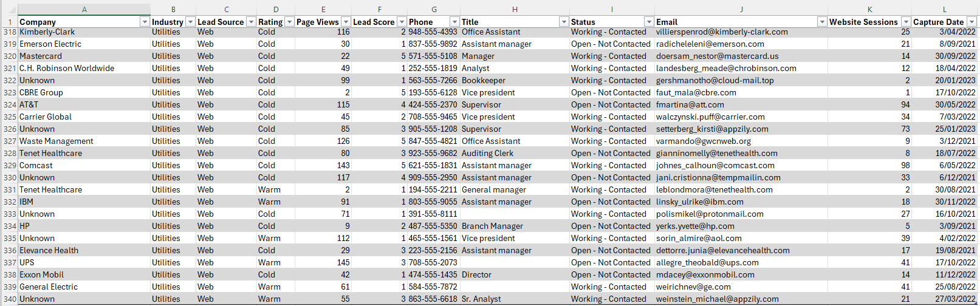Select the AT&T company cell
Screen dimensions: 980x306
coord(84,104)
